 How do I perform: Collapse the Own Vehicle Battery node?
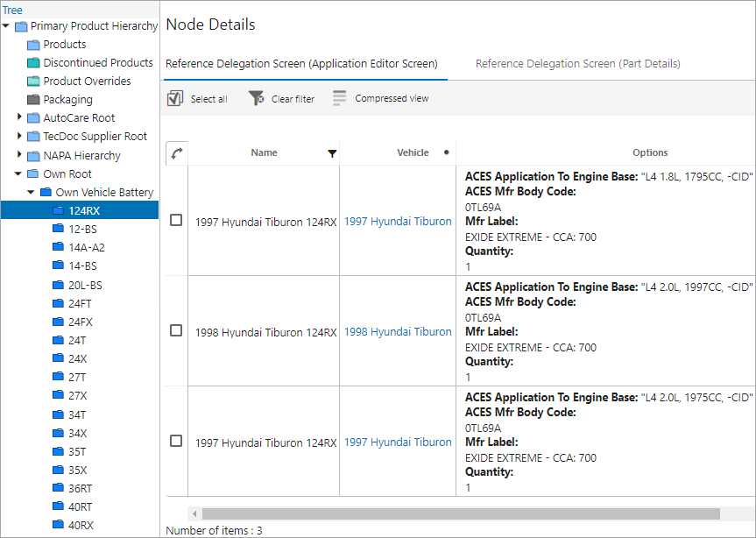31,192
